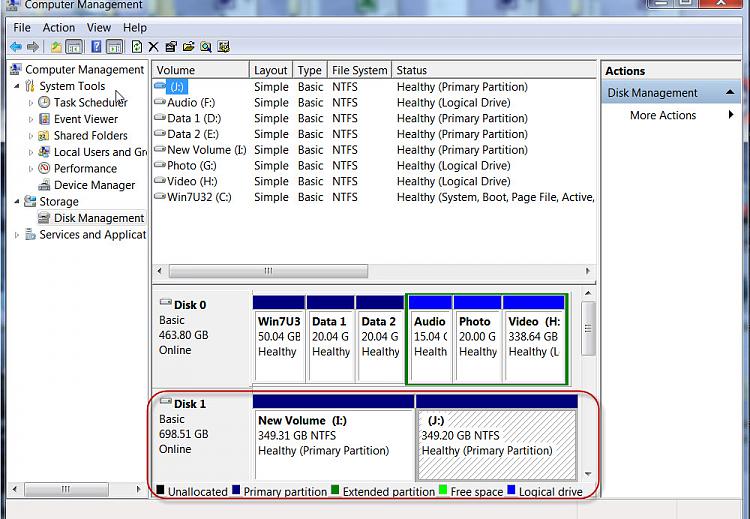Screen dimensions: 750x519
Task: Click the Delete X toolbar icon
Action: pyautogui.click(x=154, y=47)
